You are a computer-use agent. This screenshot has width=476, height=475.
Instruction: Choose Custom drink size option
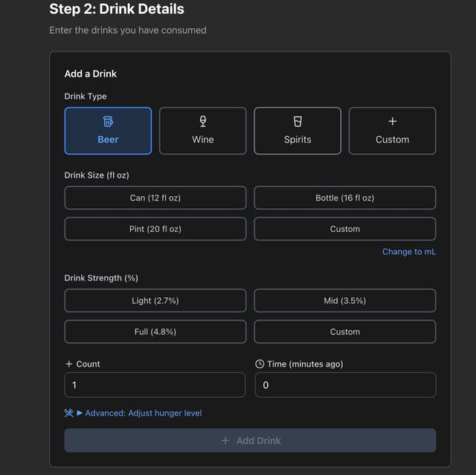[345, 229]
